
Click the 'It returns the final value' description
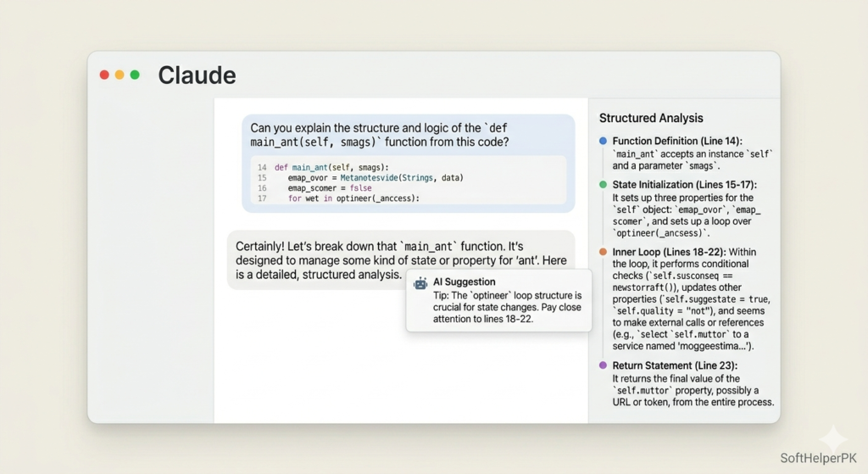pos(693,390)
